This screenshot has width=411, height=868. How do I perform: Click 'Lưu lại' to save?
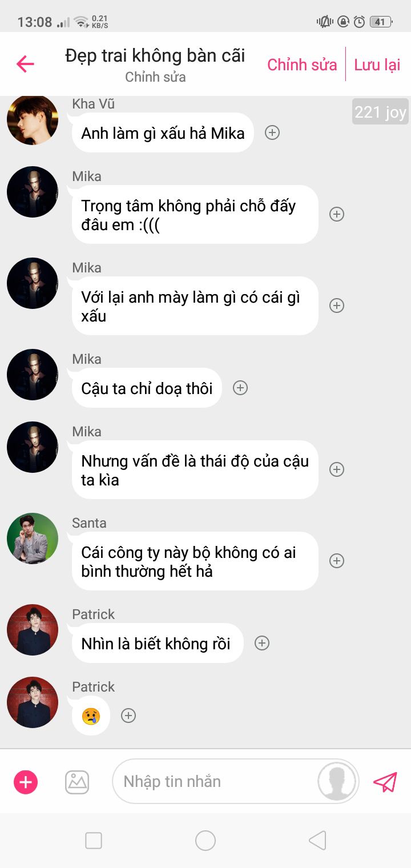pyautogui.click(x=377, y=65)
